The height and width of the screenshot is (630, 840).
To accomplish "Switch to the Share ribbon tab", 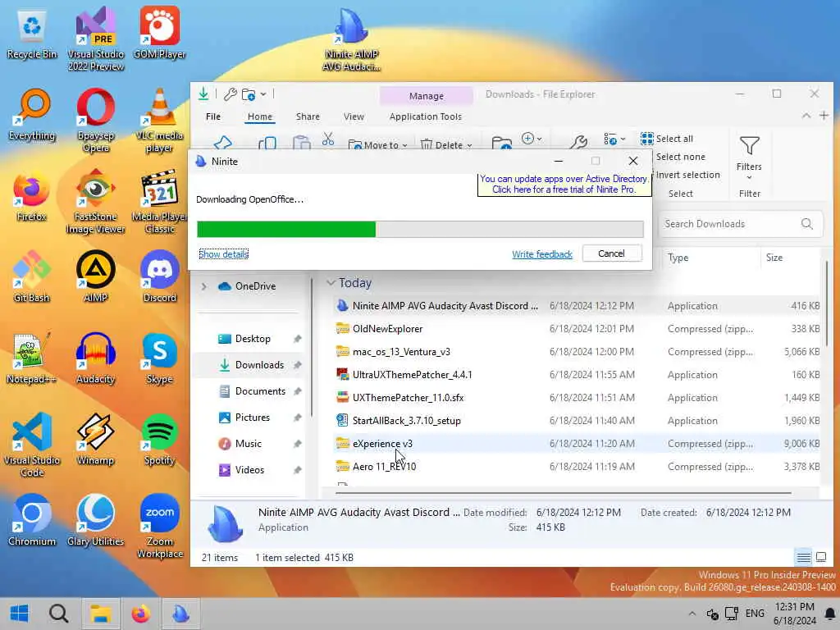I will pos(308,116).
